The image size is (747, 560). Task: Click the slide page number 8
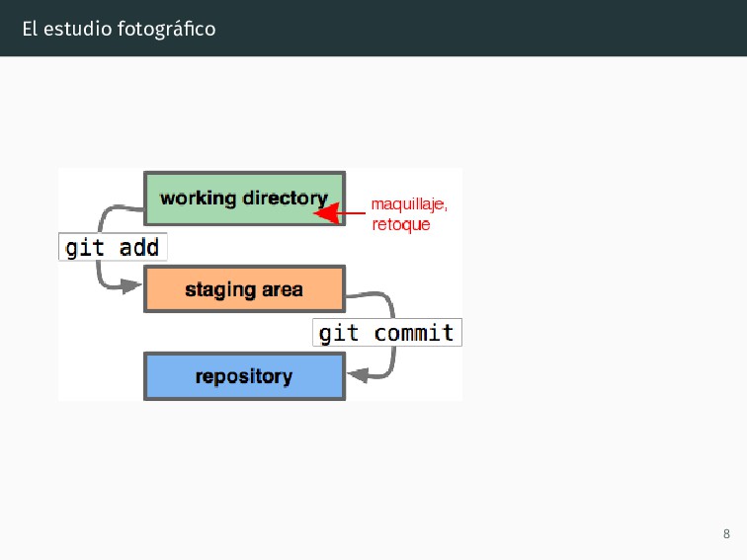click(x=726, y=533)
